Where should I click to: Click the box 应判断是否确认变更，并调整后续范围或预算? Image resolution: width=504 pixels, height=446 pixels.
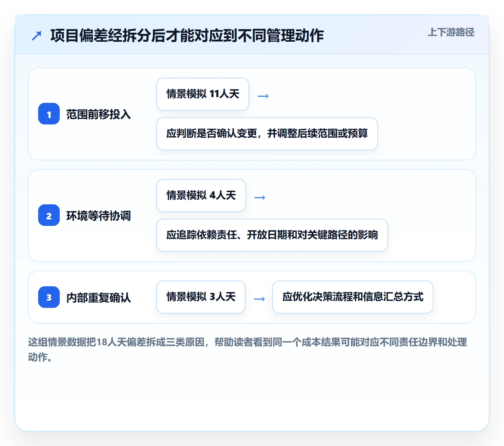pyautogui.click(x=267, y=134)
